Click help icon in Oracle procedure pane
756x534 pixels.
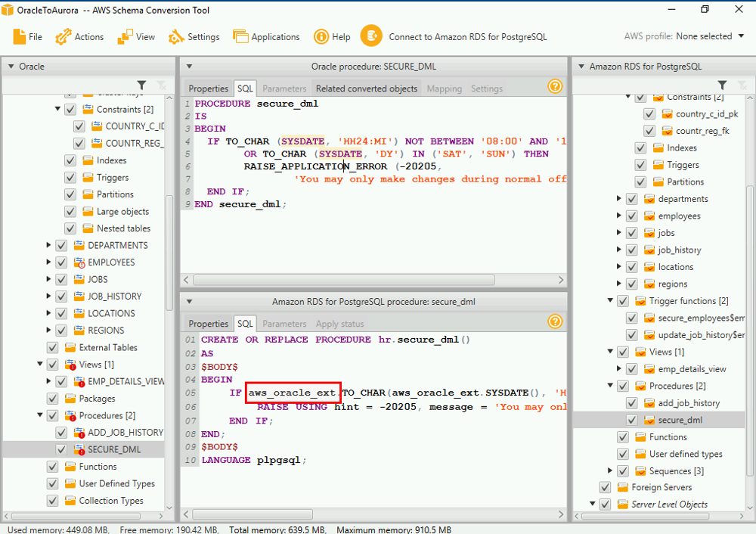pos(555,86)
